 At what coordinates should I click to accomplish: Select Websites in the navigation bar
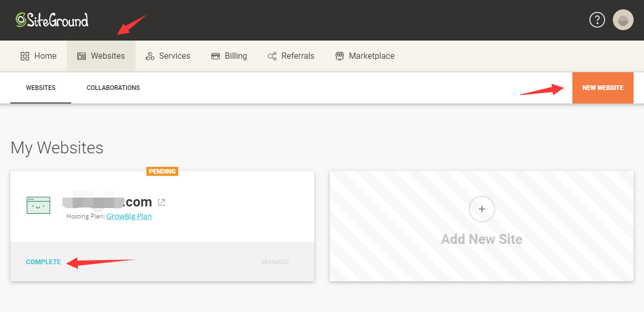point(101,56)
